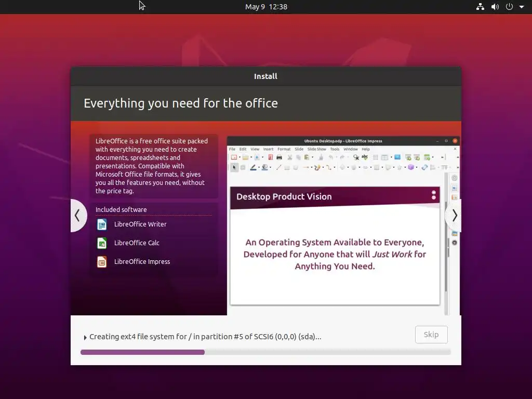
Task: Advance to the next installer slide
Action: click(454, 216)
